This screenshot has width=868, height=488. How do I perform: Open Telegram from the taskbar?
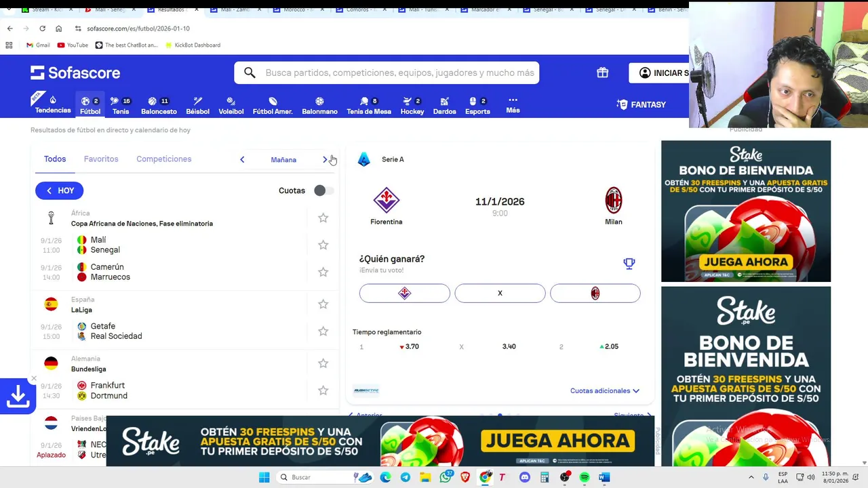[405, 477]
